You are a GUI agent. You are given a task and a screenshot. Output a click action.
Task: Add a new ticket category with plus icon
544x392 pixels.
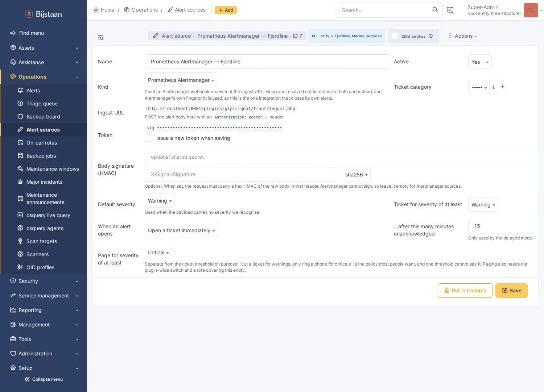click(x=503, y=87)
